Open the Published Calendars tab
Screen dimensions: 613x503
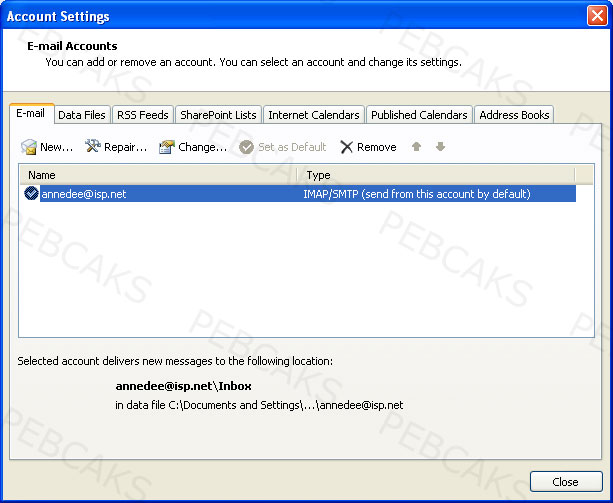tap(419, 115)
